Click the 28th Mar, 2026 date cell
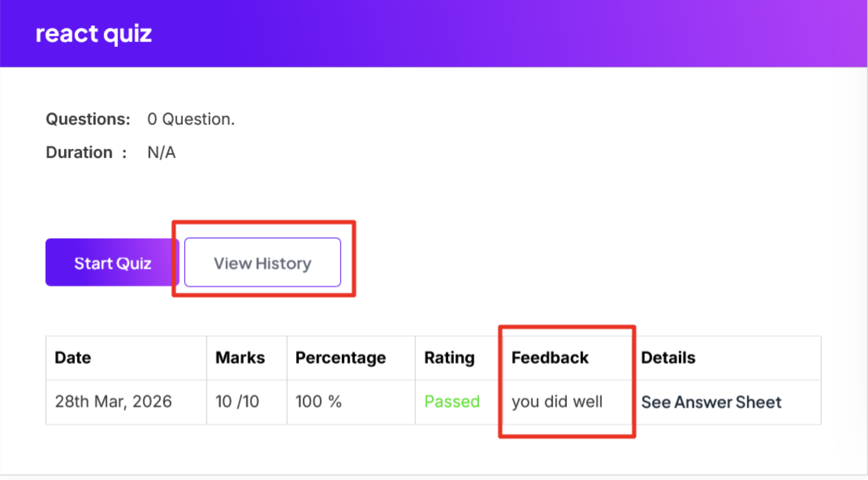The image size is (868, 480). [113, 402]
